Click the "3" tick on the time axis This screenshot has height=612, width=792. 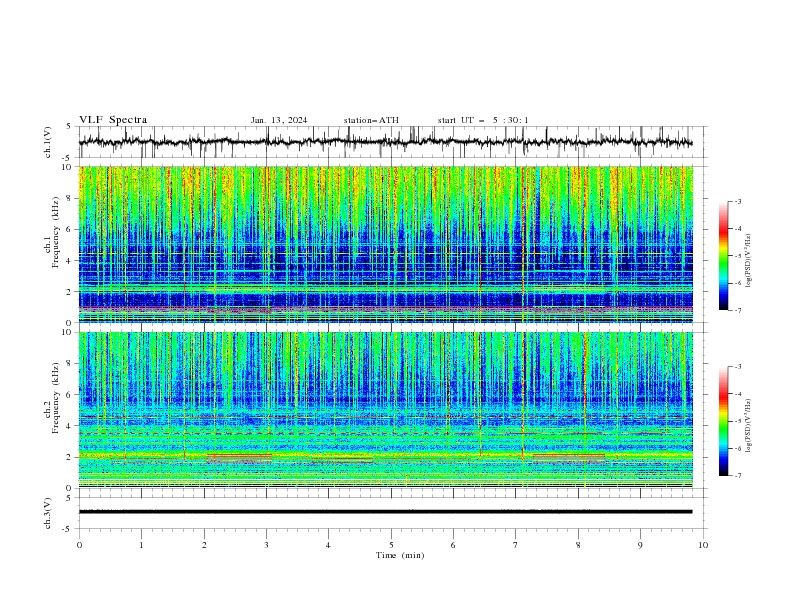coord(266,545)
